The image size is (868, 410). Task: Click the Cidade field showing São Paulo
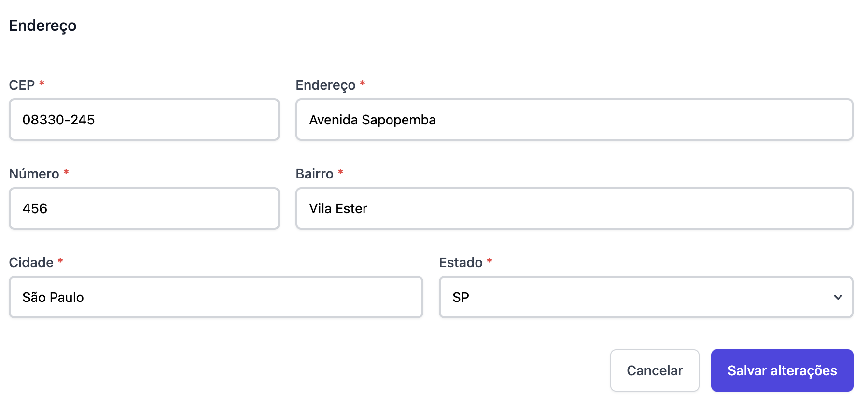pos(215,297)
